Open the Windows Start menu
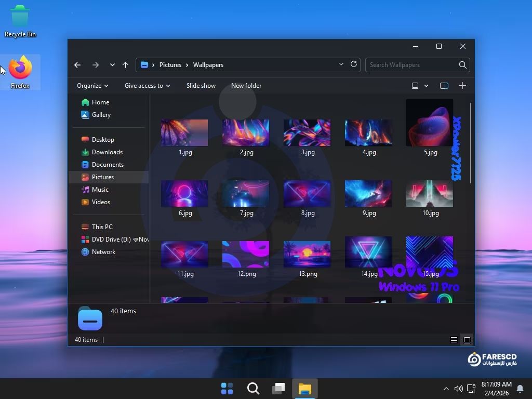 (227, 389)
